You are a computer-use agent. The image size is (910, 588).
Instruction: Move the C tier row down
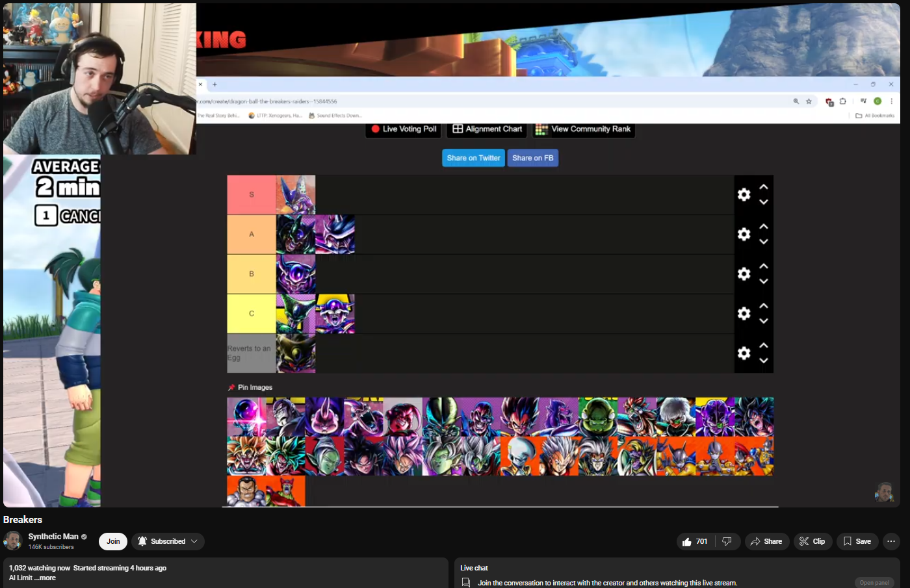(x=764, y=321)
